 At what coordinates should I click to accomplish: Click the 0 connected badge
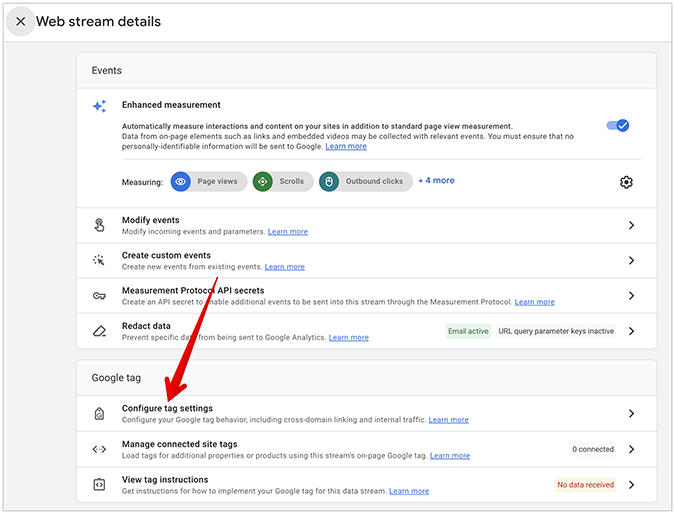click(x=593, y=449)
